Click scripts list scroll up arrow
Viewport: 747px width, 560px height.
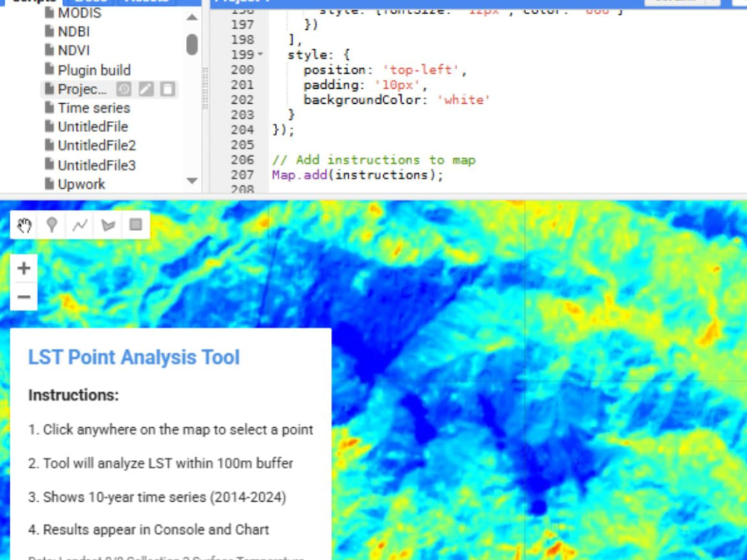(x=192, y=18)
